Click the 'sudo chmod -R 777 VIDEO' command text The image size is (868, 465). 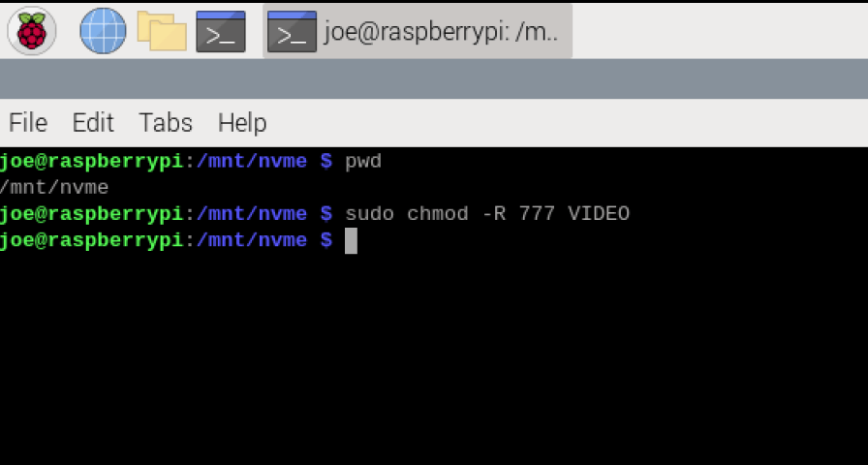coord(487,214)
